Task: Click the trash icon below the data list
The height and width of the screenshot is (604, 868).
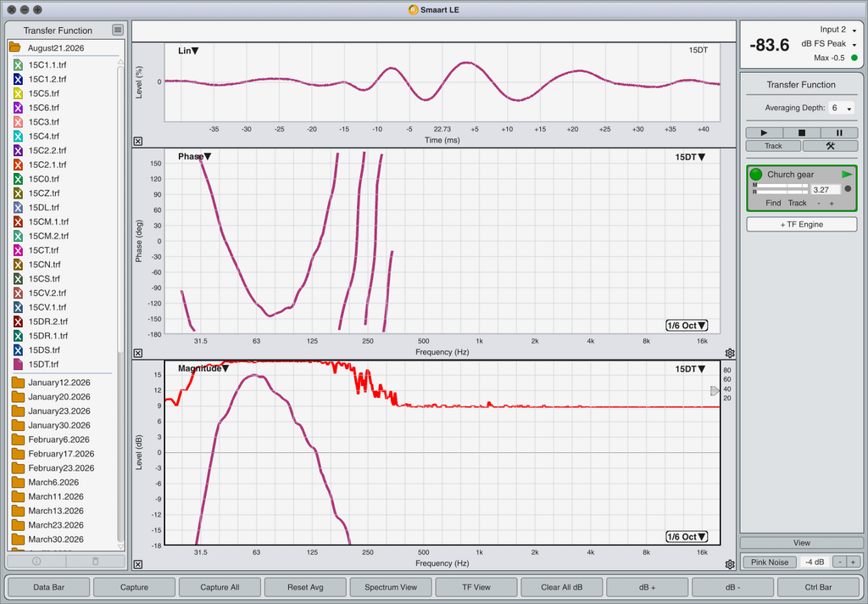Action: [95, 561]
